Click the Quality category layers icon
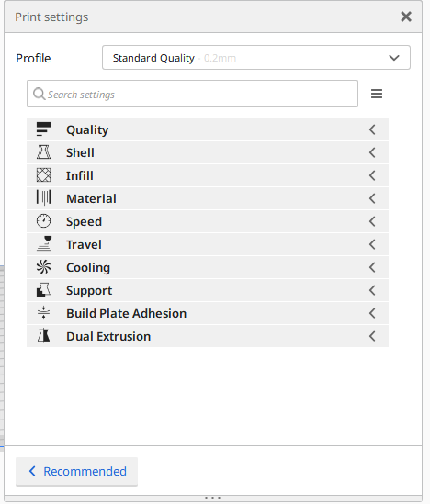Viewport: 430px width, 504px height. tap(43, 129)
